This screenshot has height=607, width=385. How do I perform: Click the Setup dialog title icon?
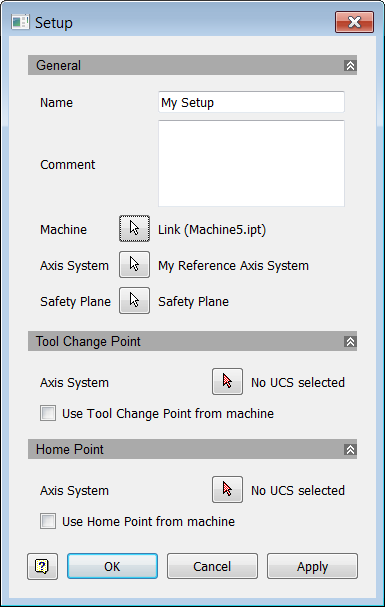(20, 22)
